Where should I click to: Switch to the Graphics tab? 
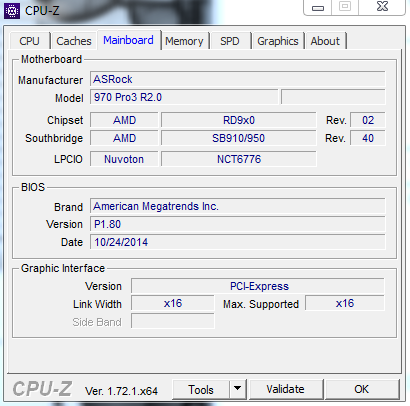tap(278, 41)
